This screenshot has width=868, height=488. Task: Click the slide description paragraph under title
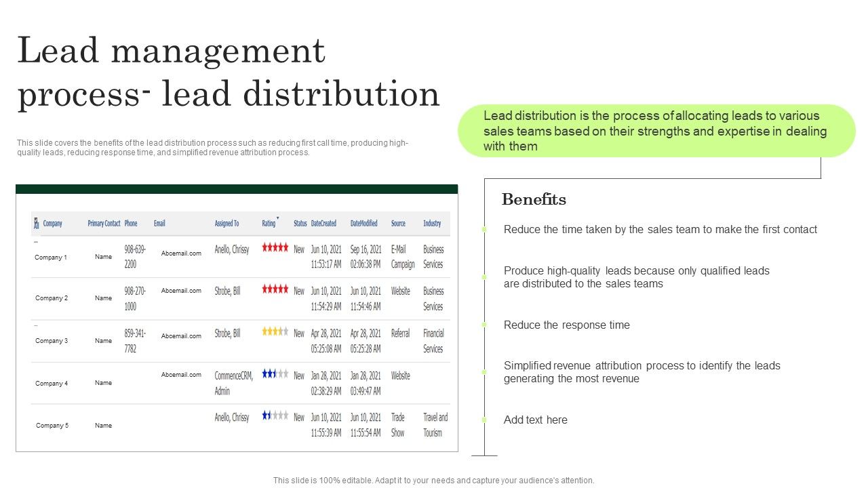coord(213,148)
